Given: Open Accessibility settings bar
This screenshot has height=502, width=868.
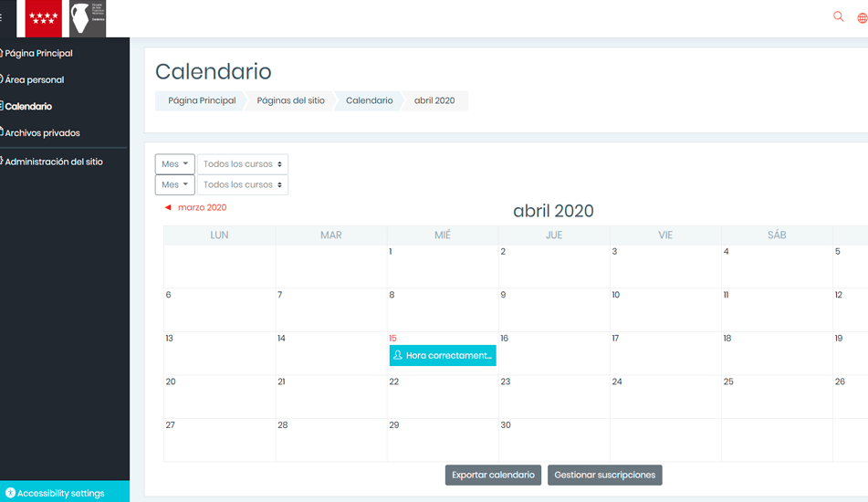Looking at the screenshot, I should click(x=65, y=491).
